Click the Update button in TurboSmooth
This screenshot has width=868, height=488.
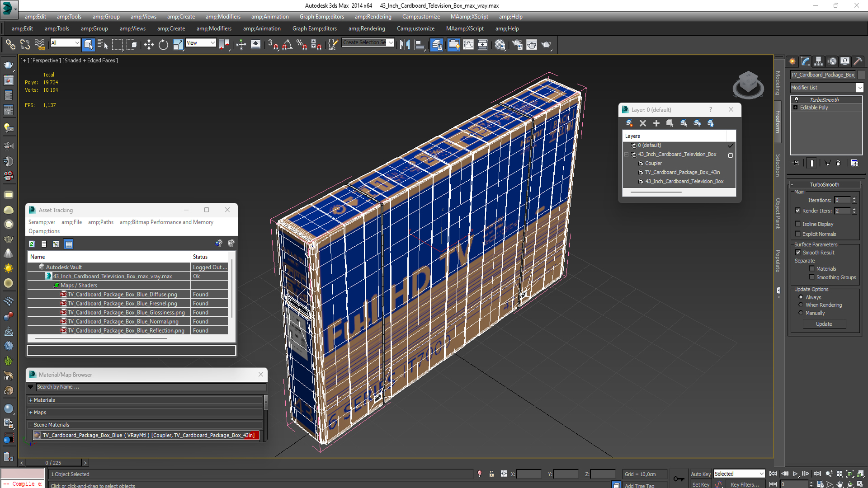pyautogui.click(x=824, y=324)
